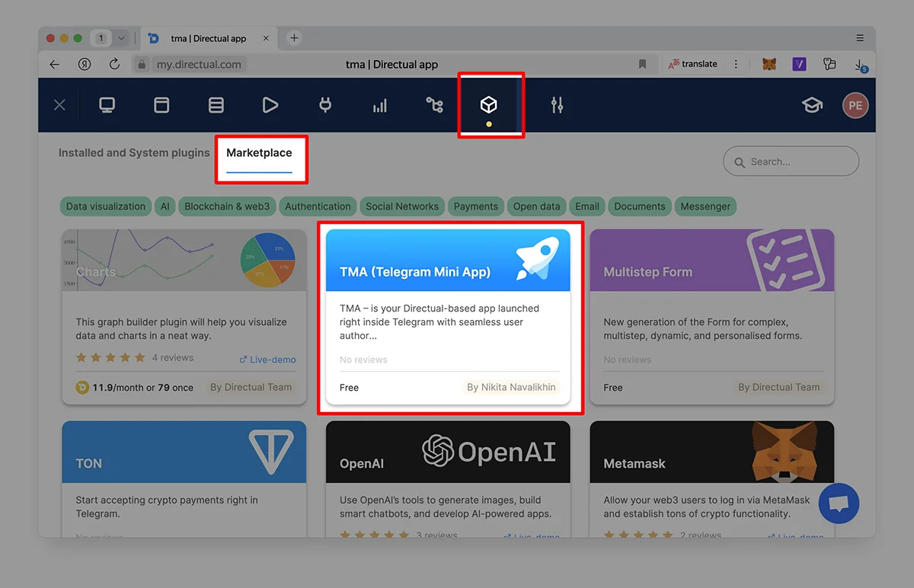Filter by Social Networks tag
Viewport: 914px width, 588px height.
tap(402, 206)
